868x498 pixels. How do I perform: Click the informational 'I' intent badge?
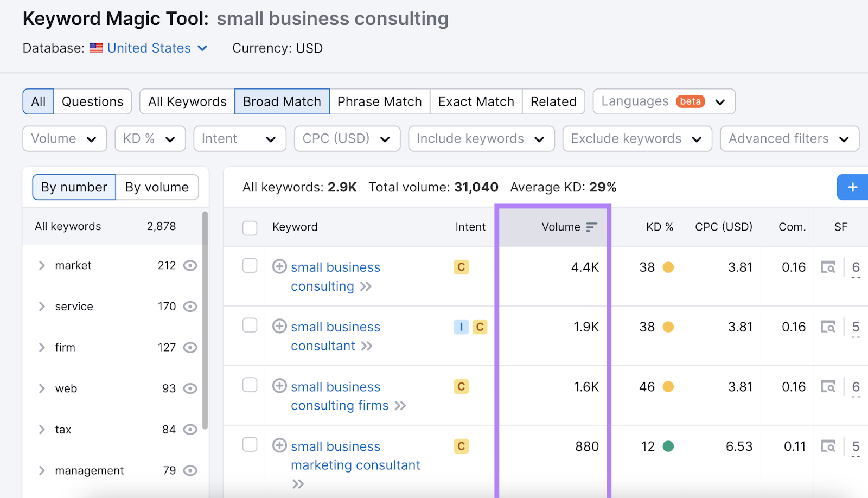pyautogui.click(x=461, y=327)
